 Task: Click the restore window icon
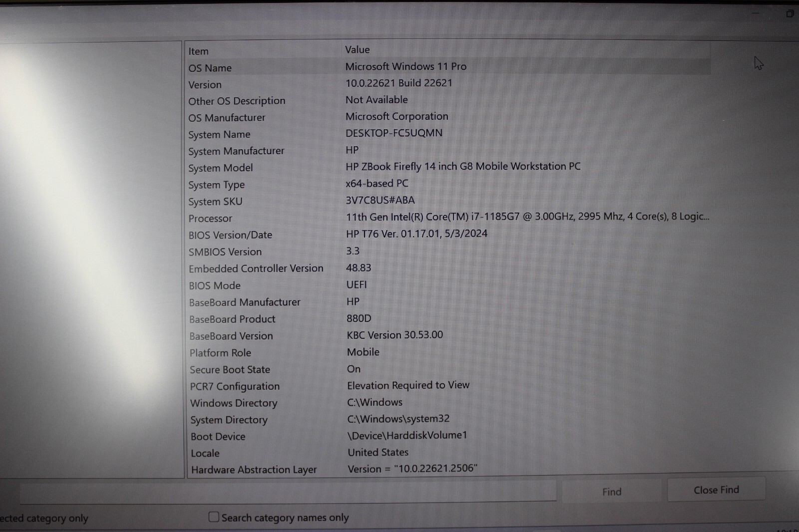pos(790,13)
